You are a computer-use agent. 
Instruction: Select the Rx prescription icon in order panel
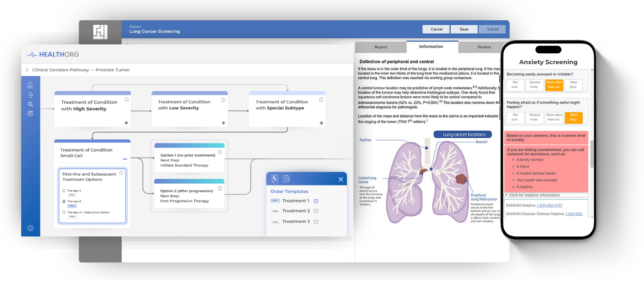(x=274, y=179)
